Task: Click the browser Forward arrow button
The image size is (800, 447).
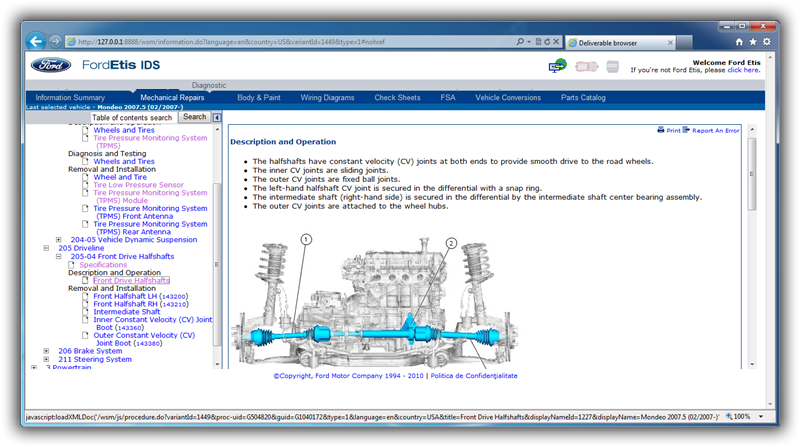Action: (x=55, y=41)
